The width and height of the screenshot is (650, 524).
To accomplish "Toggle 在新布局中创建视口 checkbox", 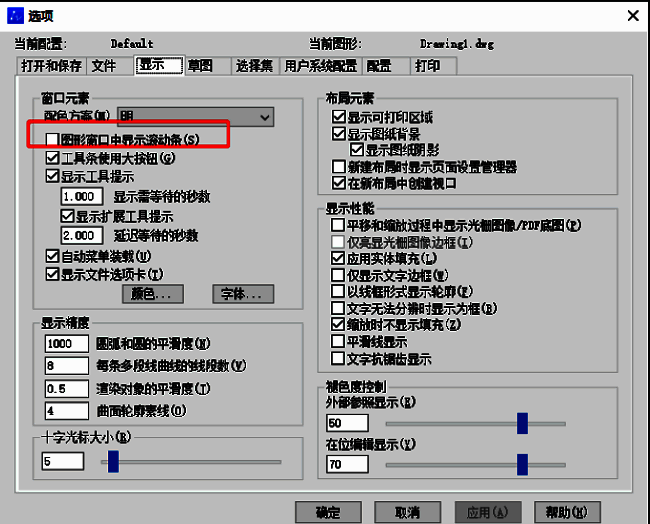I will 339,183.
